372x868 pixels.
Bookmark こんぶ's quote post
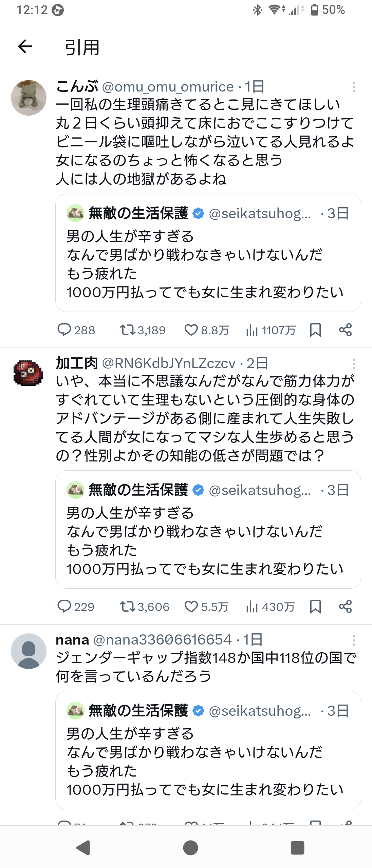(315, 330)
